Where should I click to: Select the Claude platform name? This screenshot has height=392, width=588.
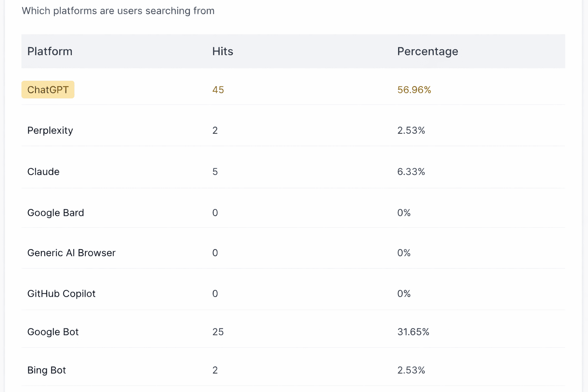[x=43, y=171]
